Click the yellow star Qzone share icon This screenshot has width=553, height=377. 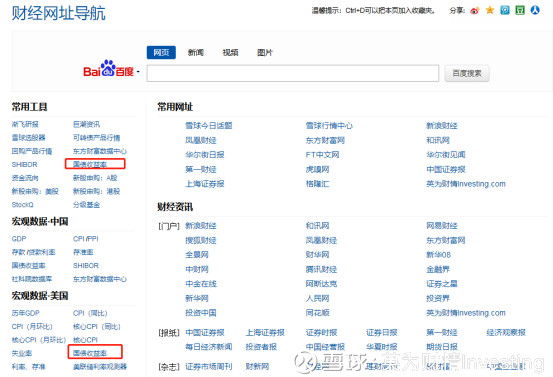490,10
